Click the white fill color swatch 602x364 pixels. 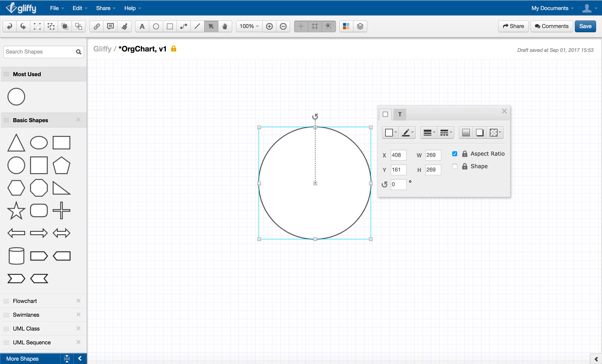click(x=389, y=133)
